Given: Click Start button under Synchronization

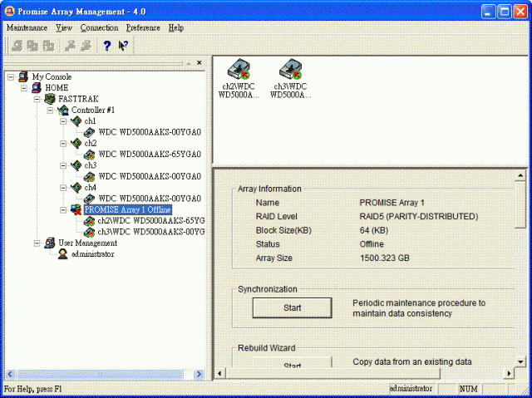Looking at the screenshot, I should tap(292, 307).
